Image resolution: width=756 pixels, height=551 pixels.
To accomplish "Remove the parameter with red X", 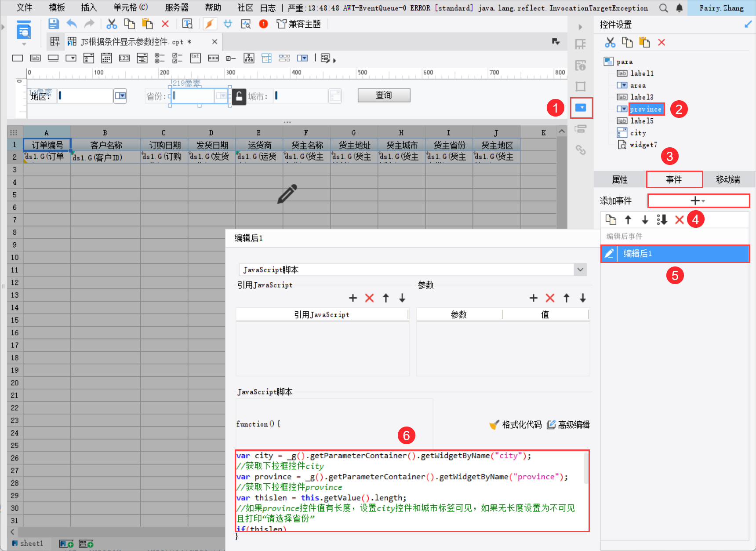I will point(550,298).
